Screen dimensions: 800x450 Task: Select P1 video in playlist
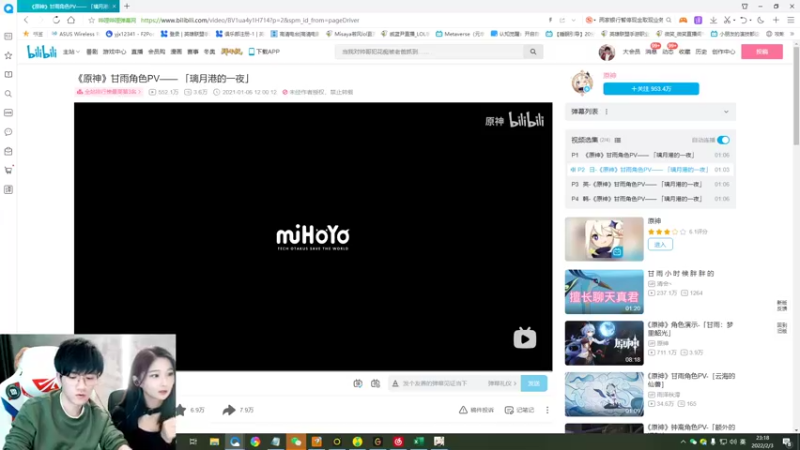[x=650, y=155]
